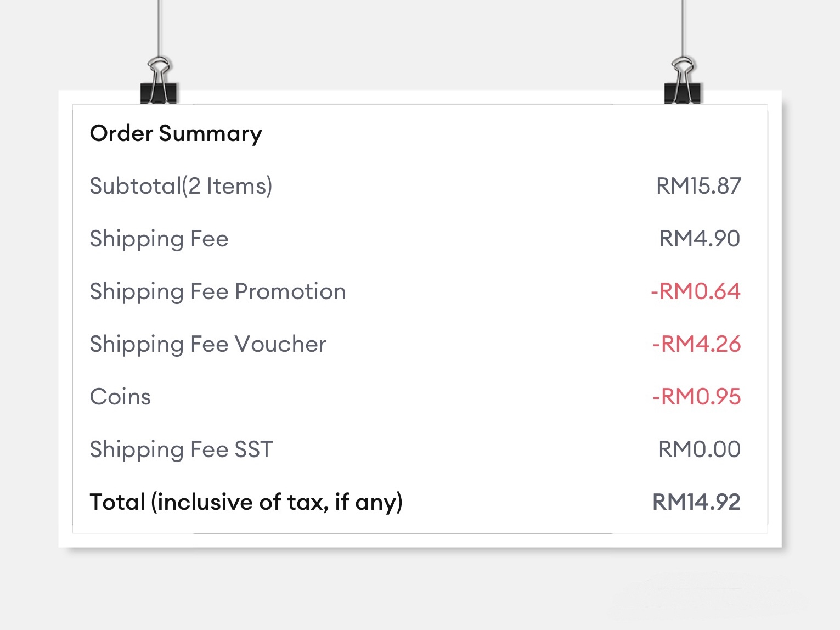Screen dimensions: 840x630
Task: Select the Order Summary heading
Action: pos(176,133)
